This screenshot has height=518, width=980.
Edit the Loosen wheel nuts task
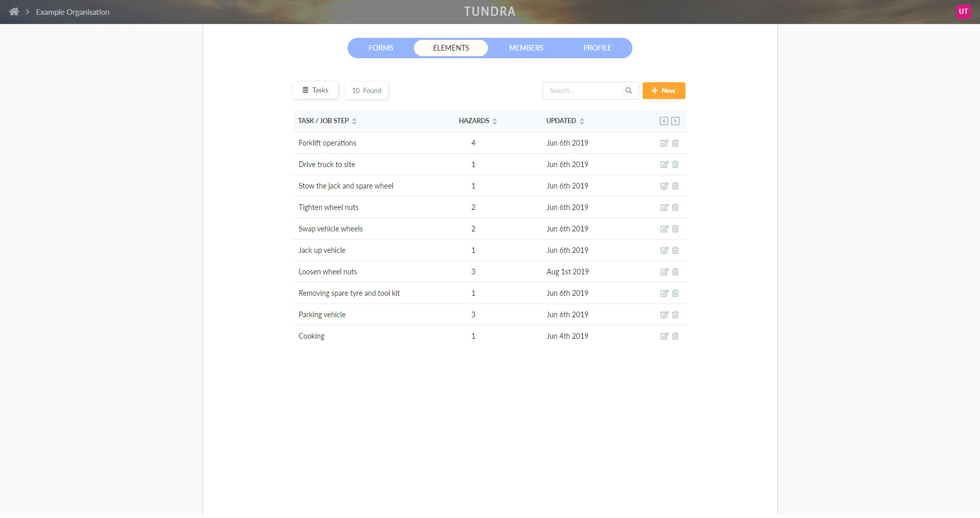664,272
